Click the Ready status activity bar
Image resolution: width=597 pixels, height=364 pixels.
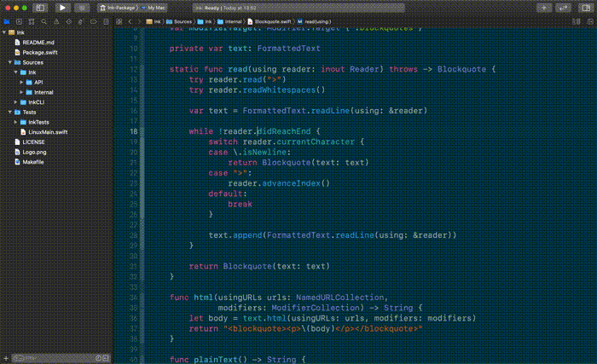[x=298, y=8]
